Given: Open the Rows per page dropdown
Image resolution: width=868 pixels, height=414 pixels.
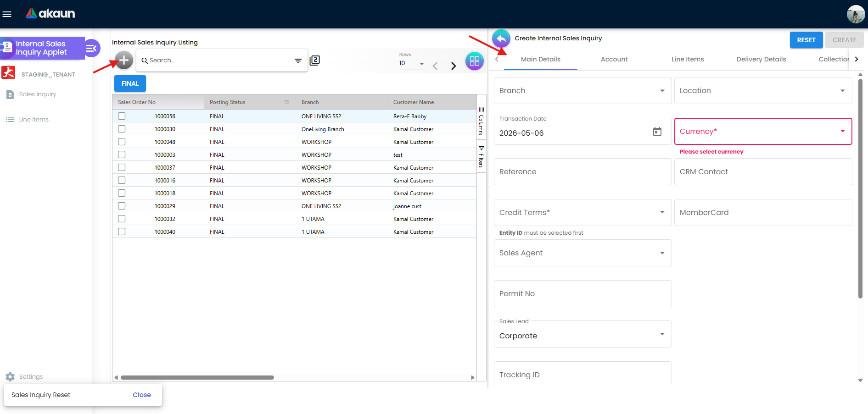Looking at the screenshot, I should (412, 64).
